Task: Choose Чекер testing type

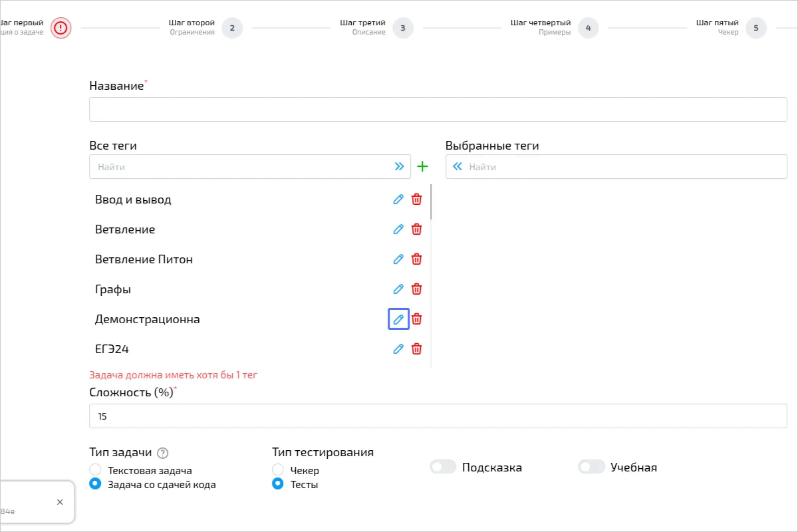Action: click(278, 470)
